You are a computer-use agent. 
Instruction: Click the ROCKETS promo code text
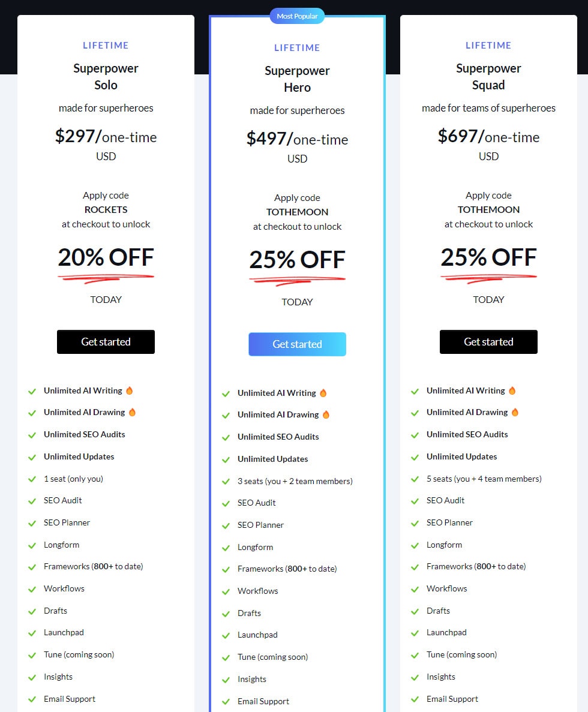[x=106, y=209]
